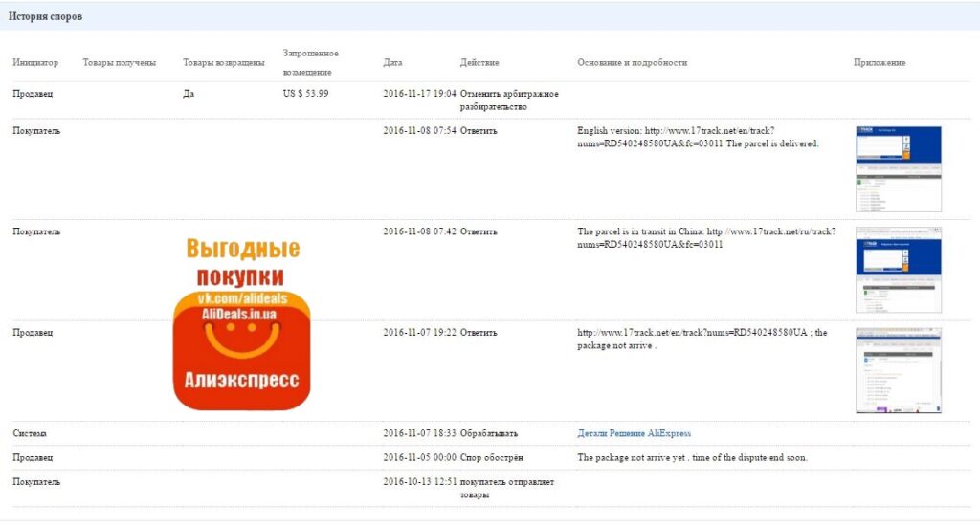
Task: Select 'Ответить' action in the 07:42 row
Action: [x=479, y=231]
